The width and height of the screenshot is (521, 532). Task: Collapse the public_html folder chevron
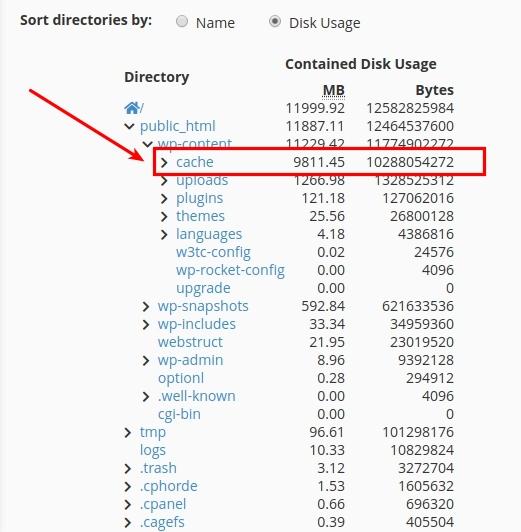129,127
